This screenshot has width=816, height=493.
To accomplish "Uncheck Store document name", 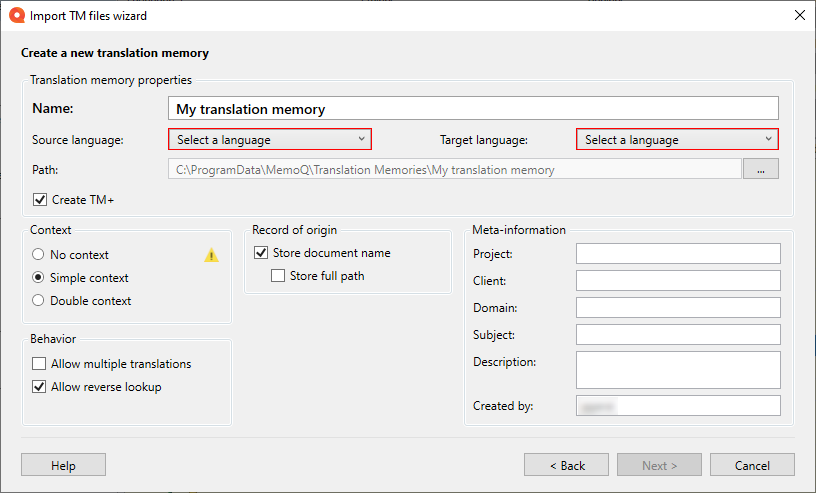I will [x=261, y=253].
